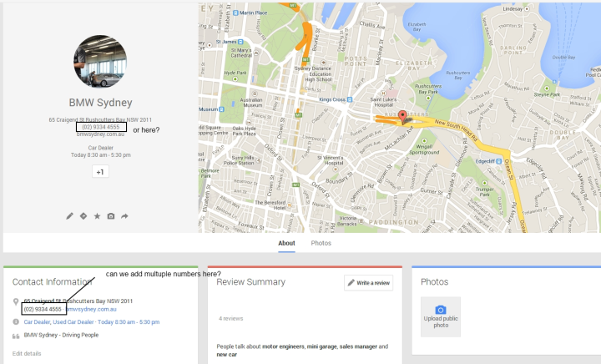Click Weigall Sportsground marker on map
601x364 pixels.
click(424, 141)
